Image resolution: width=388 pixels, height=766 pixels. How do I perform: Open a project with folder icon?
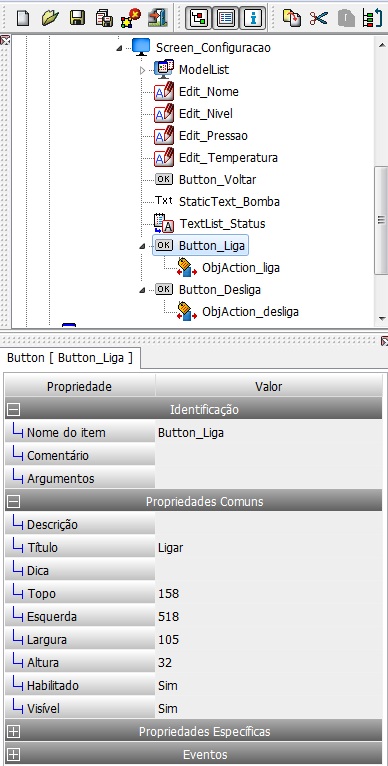(x=50, y=19)
